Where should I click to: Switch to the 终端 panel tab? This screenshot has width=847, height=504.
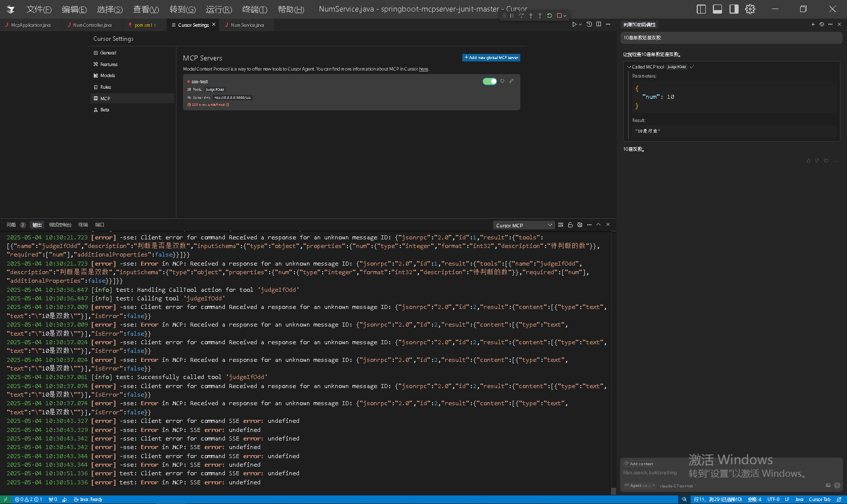click(83, 225)
